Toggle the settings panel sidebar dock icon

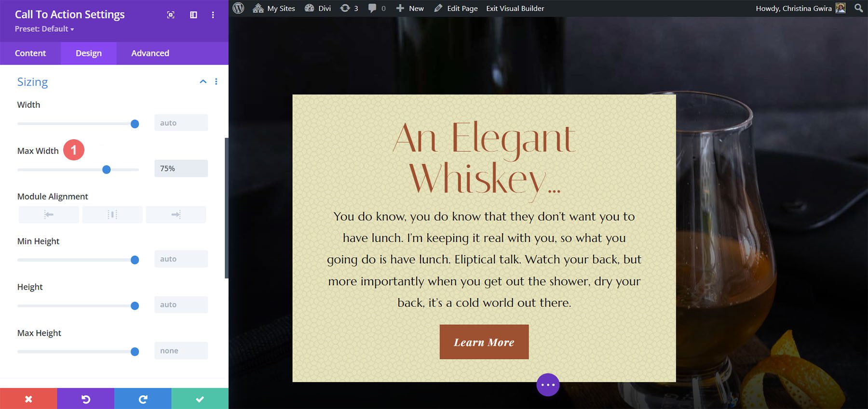point(193,15)
